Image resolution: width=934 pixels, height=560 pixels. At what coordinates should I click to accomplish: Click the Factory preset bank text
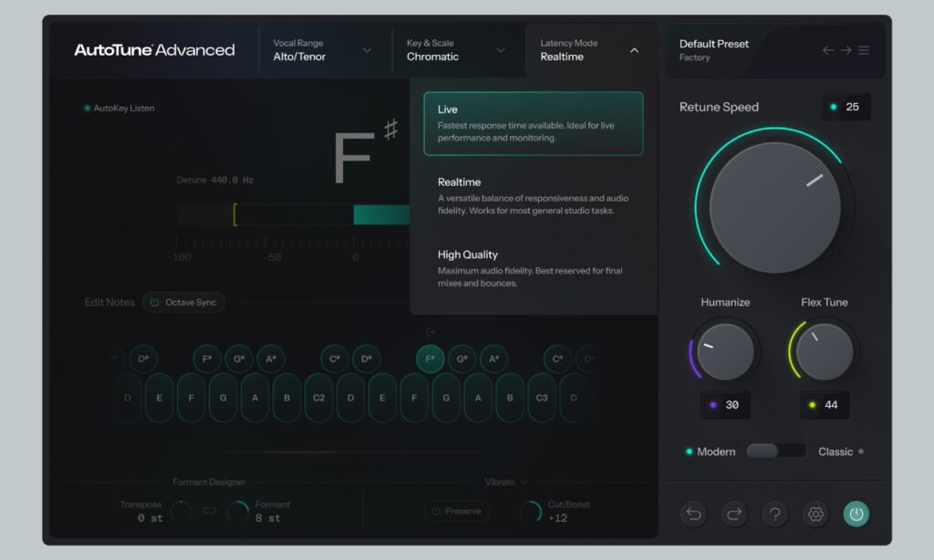coord(694,57)
